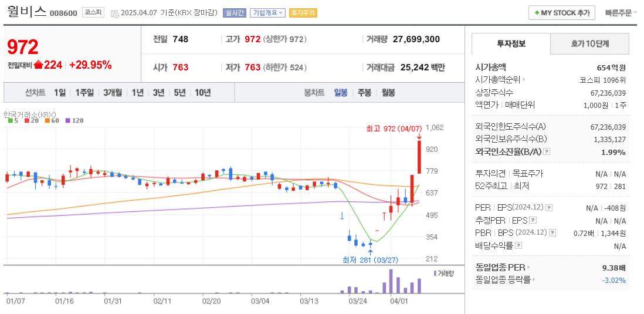Select the 5년 line chart period
Image resolution: width=644 pixels, height=314 pixels.
coord(179,93)
